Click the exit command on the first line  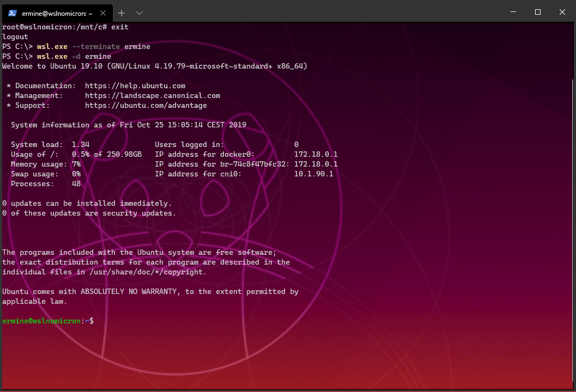120,26
